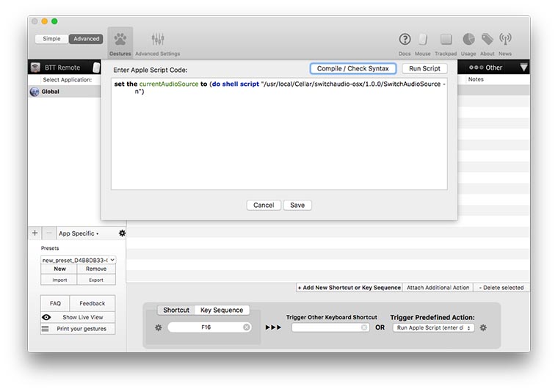Click the Trigger Other Keyboard Shortcut field
558x392 pixels.
pos(330,327)
